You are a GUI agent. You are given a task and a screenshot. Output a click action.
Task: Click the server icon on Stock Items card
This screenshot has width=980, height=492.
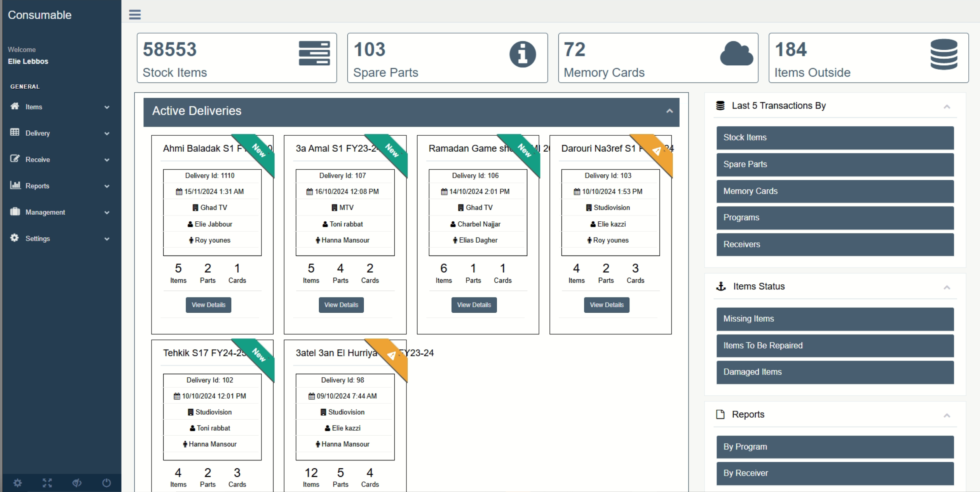click(314, 53)
